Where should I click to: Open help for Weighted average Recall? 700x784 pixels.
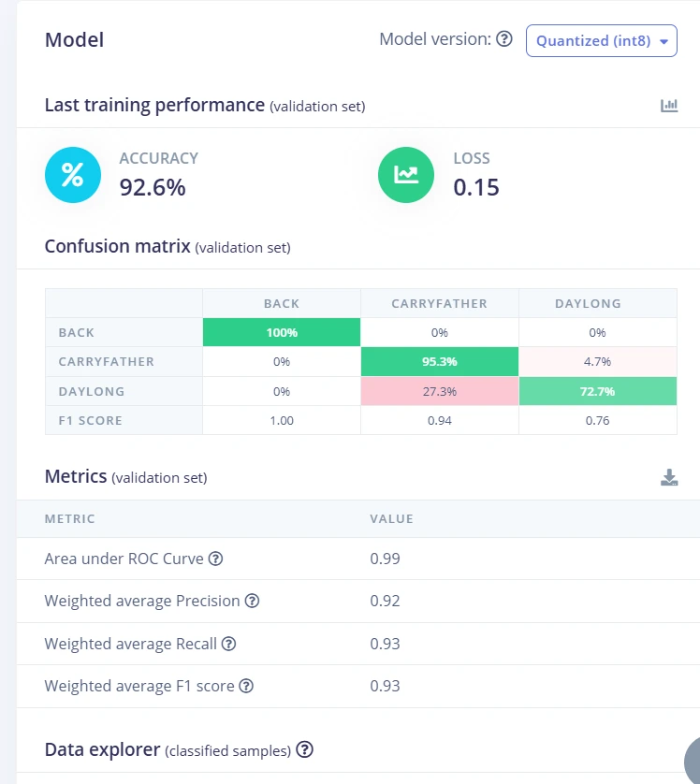[x=228, y=644]
